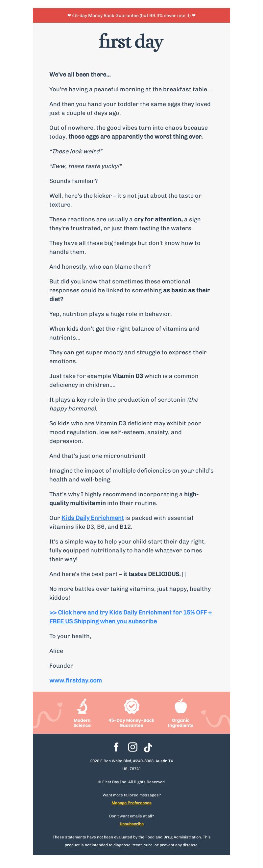This screenshot has width=263, height=868.
Task: Click the Unsubscribe link
Action: [x=131, y=824]
